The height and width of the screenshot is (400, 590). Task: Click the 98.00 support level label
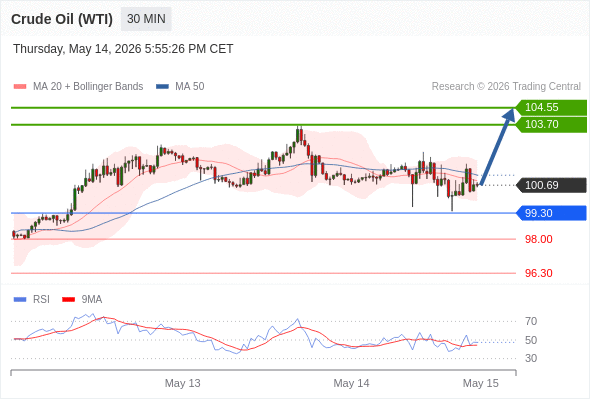click(538, 239)
